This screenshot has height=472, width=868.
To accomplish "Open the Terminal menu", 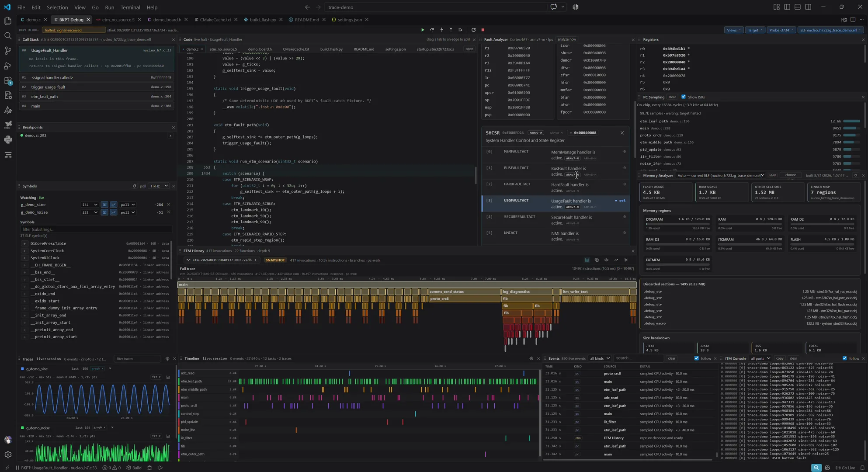I will coord(130,7).
